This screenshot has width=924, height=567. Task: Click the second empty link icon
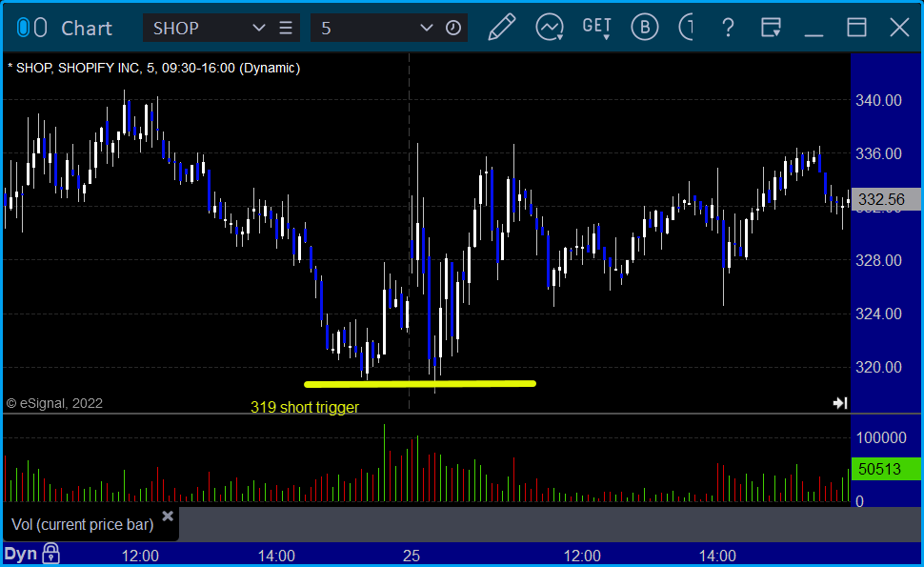coord(41,28)
